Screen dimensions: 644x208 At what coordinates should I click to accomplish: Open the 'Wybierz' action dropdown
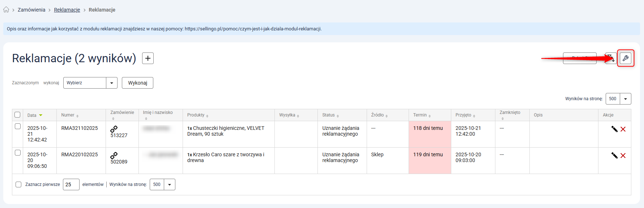[90, 83]
